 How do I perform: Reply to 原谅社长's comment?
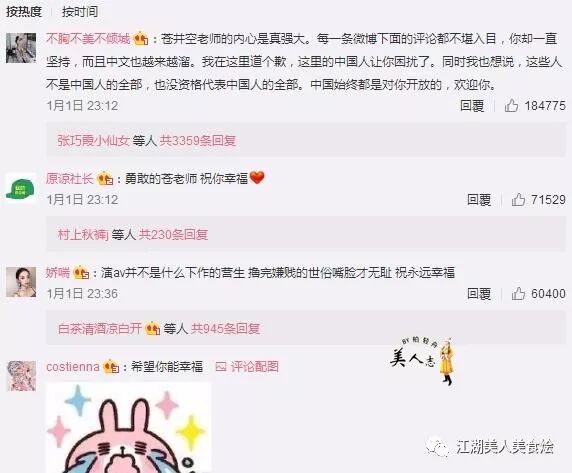tap(479, 199)
